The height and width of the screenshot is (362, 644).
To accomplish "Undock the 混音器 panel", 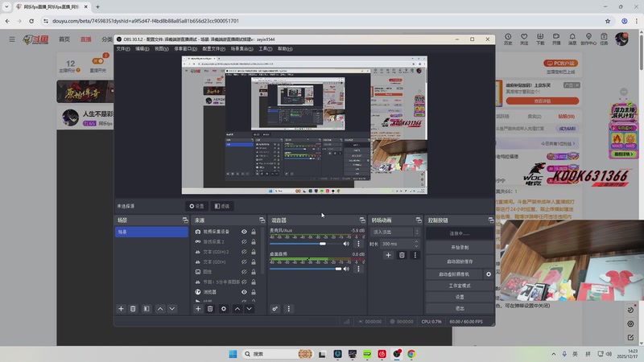I will click(x=361, y=220).
